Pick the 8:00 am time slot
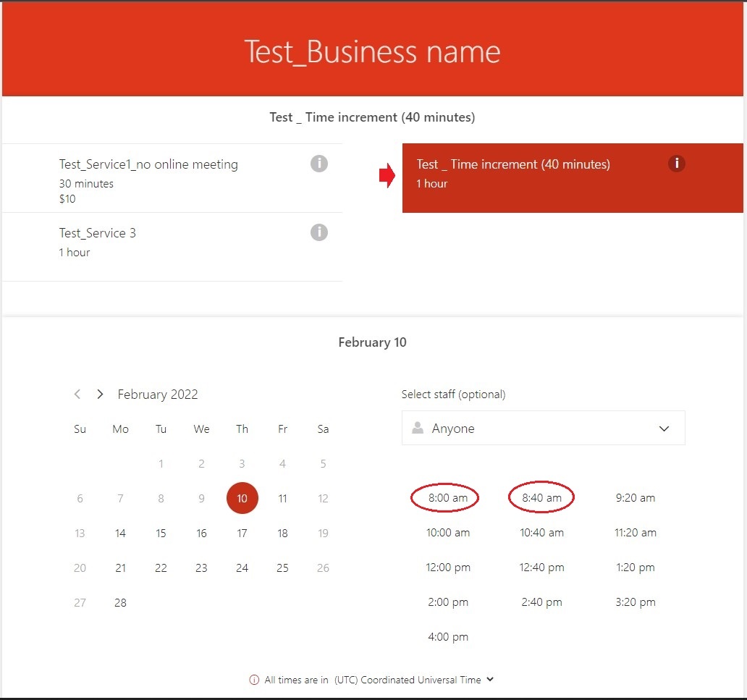 point(448,497)
